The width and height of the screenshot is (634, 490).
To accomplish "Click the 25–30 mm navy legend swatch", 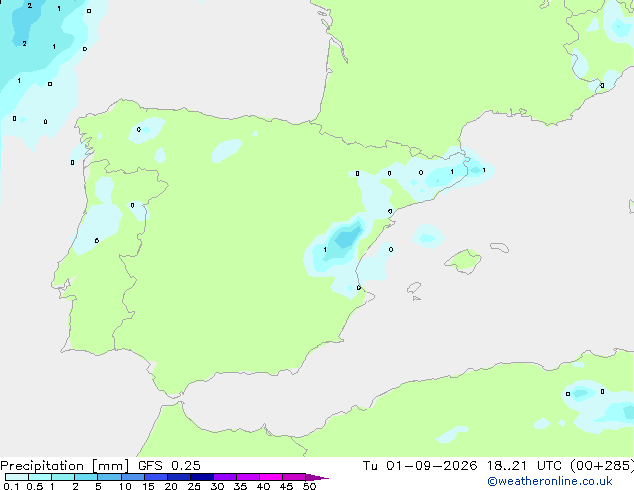I will pos(202,477).
